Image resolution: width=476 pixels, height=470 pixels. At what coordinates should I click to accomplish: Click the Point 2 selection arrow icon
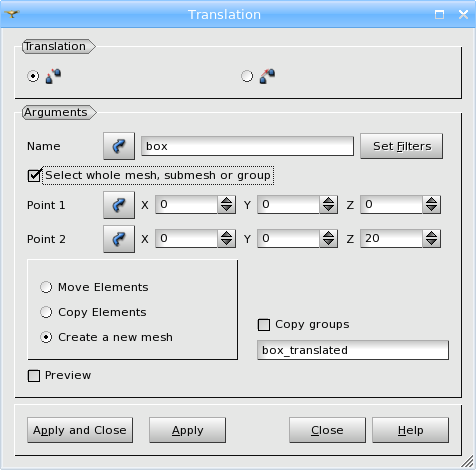click(x=119, y=239)
